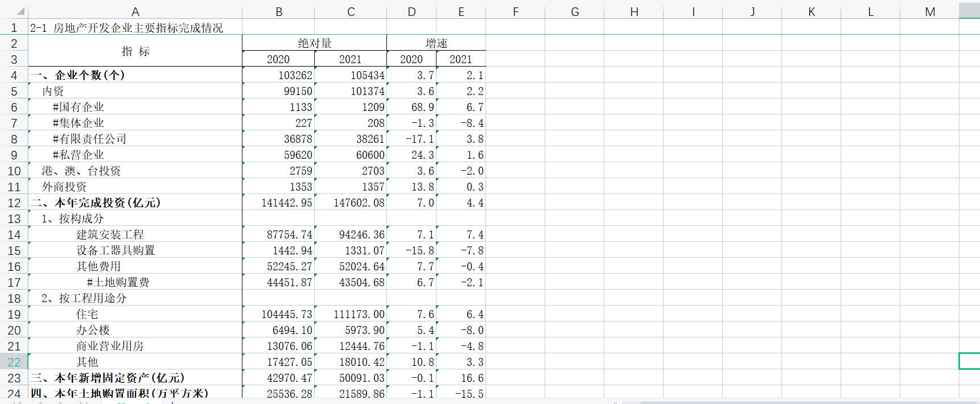This screenshot has height=404, width=980.
Task: Select column header L
Action: tap(871, 11)
